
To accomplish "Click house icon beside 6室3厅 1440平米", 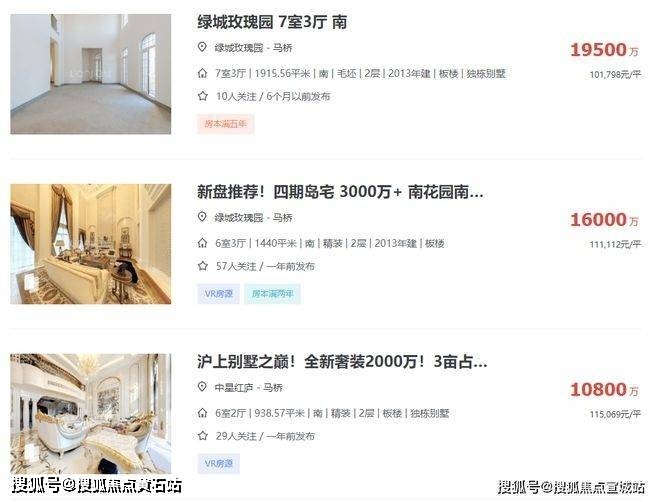I will (202, 243).
